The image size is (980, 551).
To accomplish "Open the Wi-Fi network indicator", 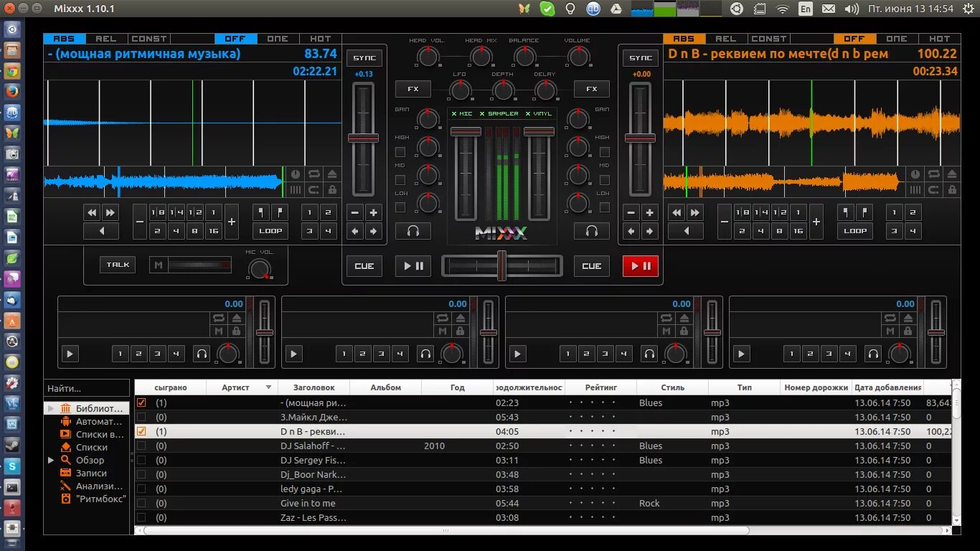I will (x=782, y=9).
